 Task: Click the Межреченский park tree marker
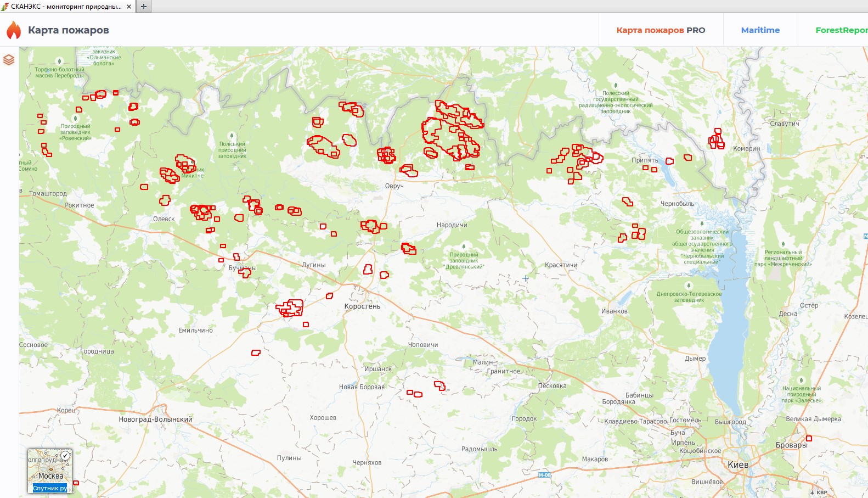[783, 244]
